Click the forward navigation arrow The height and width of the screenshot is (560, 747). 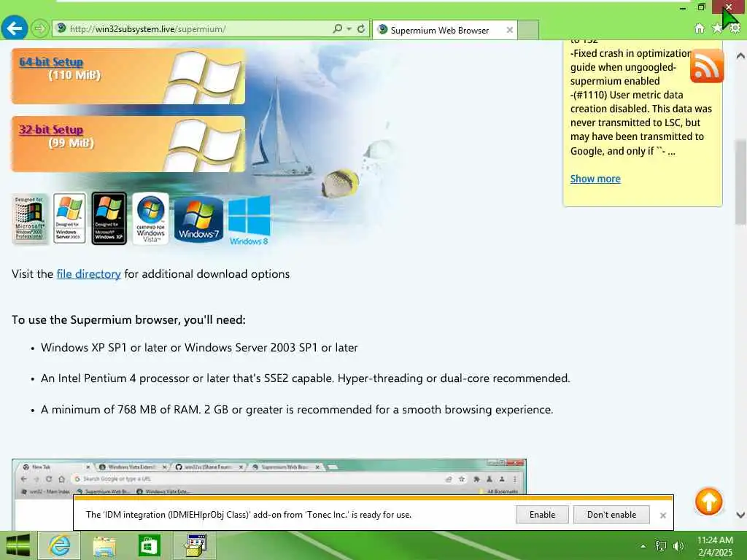[40, 28]
